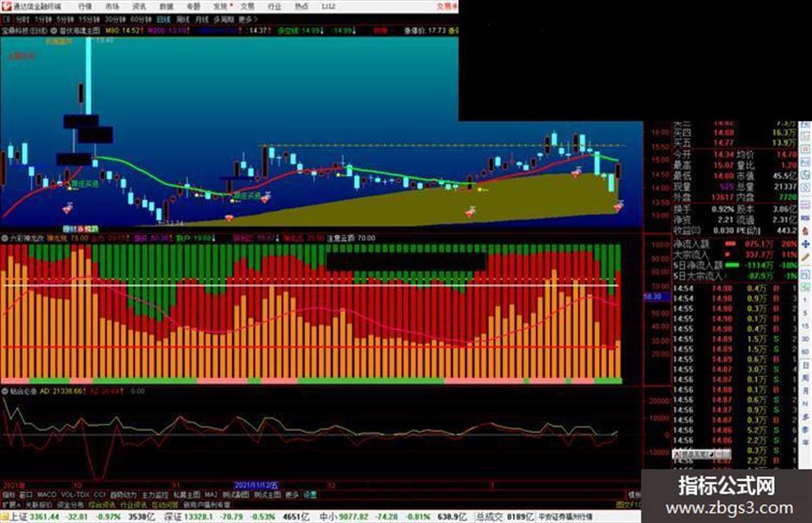Click the circle icon beside main chart indicator name
812x523 pixels.
tap(54, 31)
